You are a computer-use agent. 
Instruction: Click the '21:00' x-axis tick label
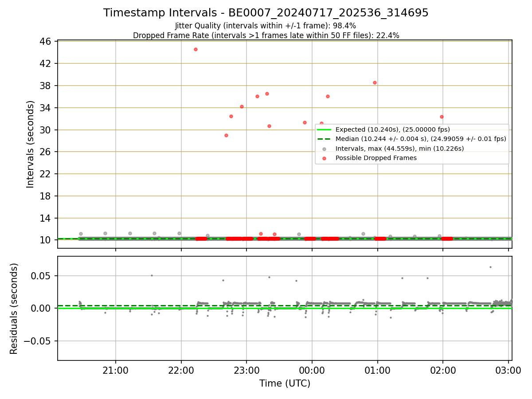coord(116,371)
